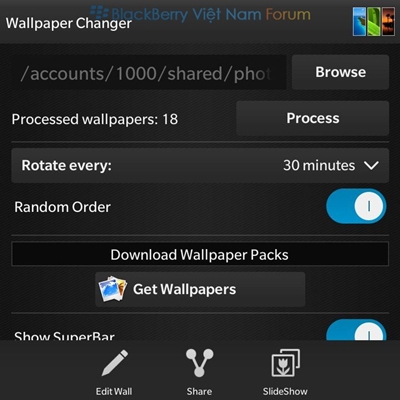
Task: Expand the Rotate every chevron arrow
Action: pyautogui.click(x=371, y=165)
